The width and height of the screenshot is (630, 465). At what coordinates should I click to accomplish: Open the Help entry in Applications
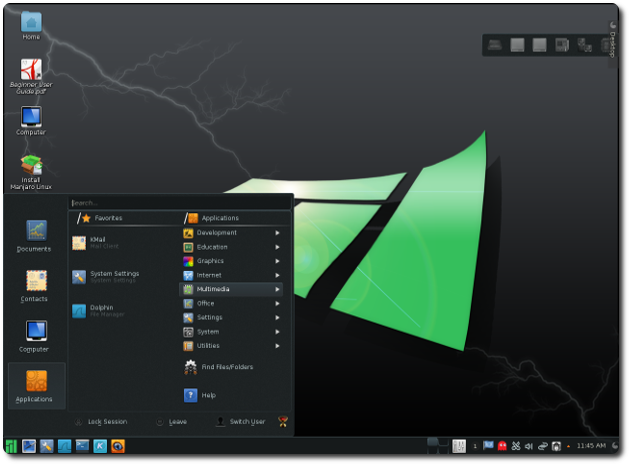[x=200, y=395]
